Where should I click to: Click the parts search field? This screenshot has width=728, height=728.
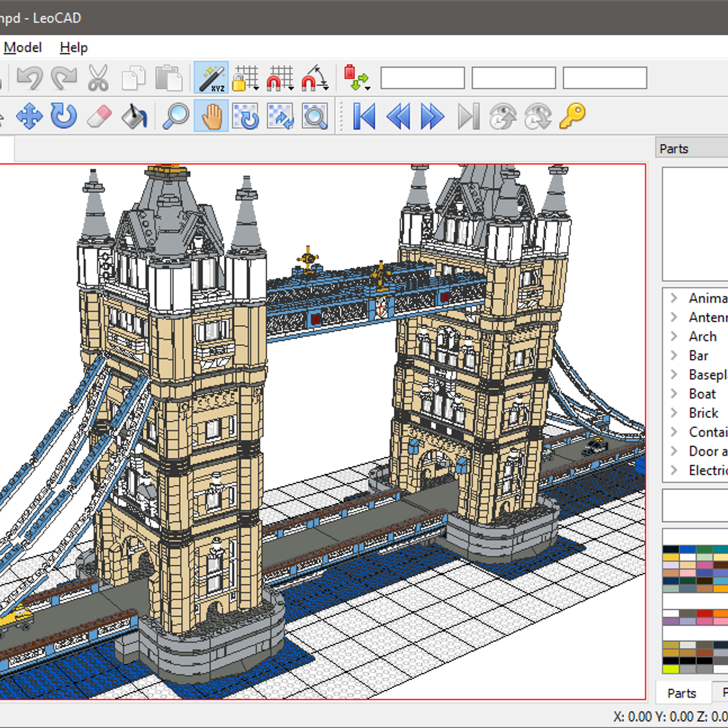[695, 505]
